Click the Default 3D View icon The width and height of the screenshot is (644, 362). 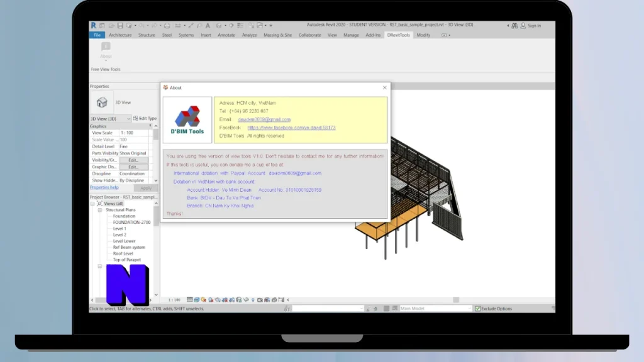point(219,25)
